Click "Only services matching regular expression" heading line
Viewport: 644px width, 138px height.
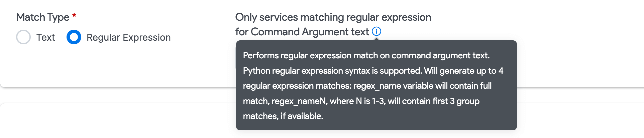(x=333, y=17)
